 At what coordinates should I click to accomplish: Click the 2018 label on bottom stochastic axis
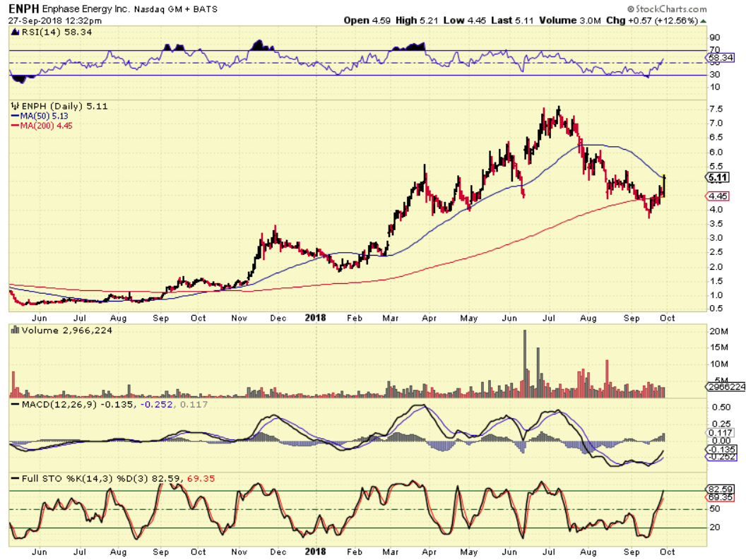tap(316, 552)
